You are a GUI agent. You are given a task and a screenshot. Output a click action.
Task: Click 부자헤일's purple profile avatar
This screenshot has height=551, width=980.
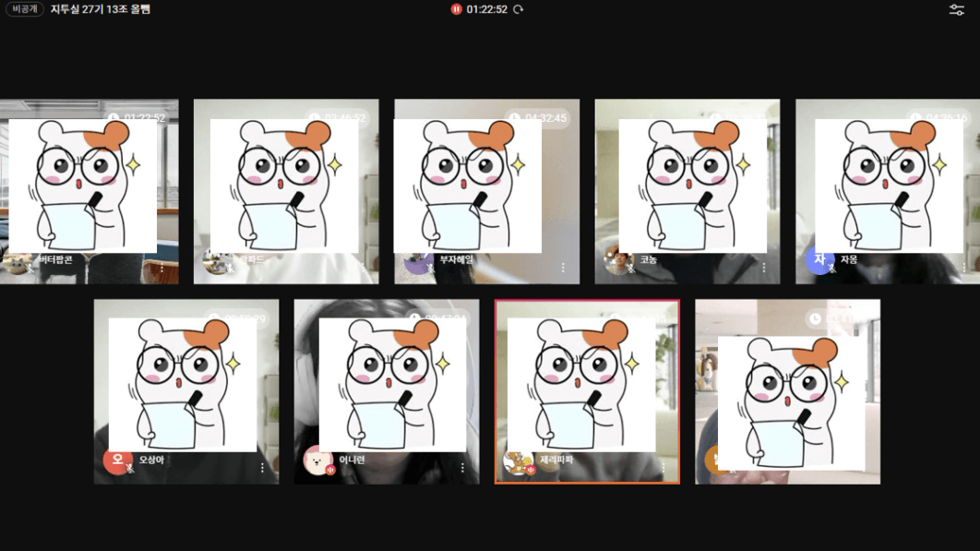(x=417, y=263)
